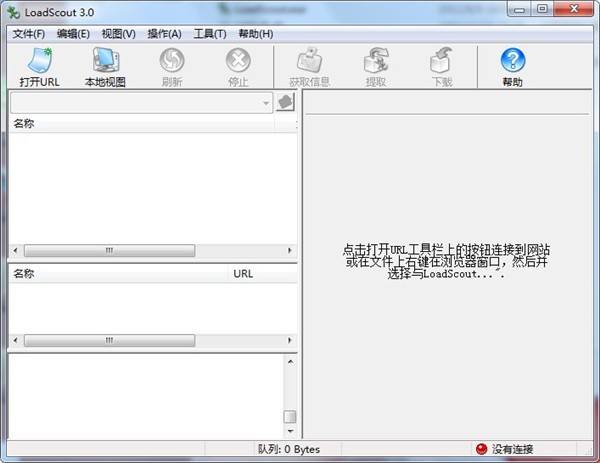The image size is (600, 463).
Task: Click log pane vertical scrollbar up arrow
Action: pos(290,362)
